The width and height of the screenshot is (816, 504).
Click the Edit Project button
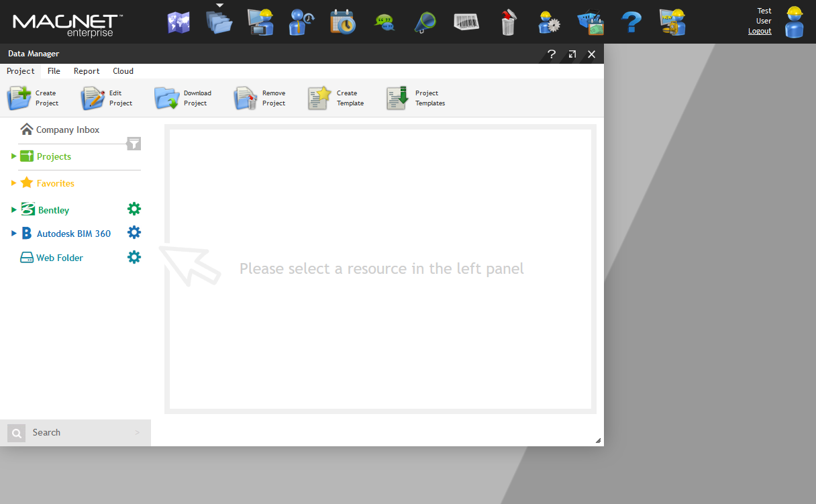tap(107, 98)
